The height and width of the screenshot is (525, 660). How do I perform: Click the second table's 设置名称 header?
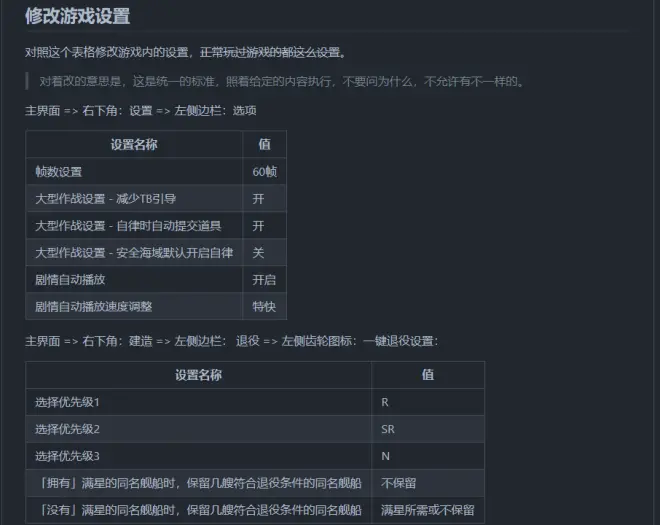click(198, 375)
